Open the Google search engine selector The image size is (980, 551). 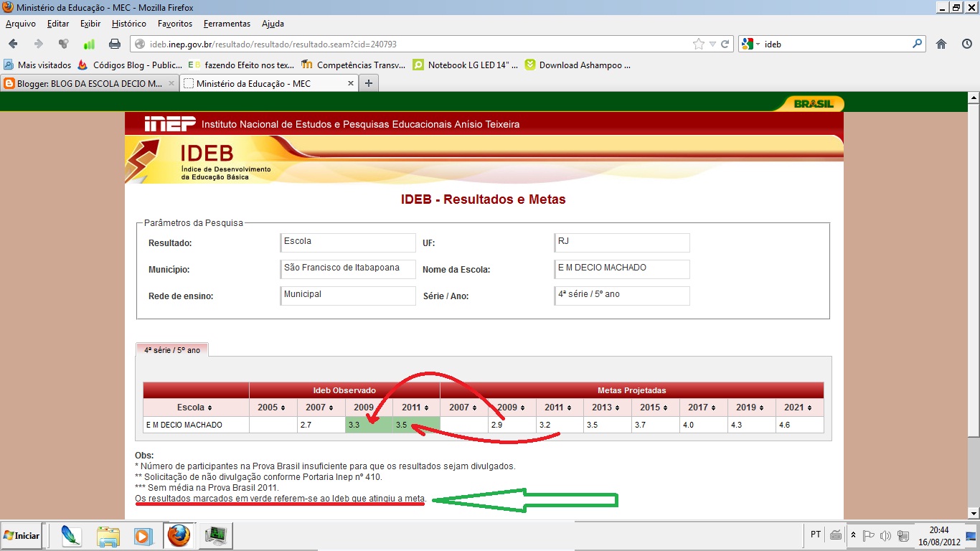[x=750, y=44]
